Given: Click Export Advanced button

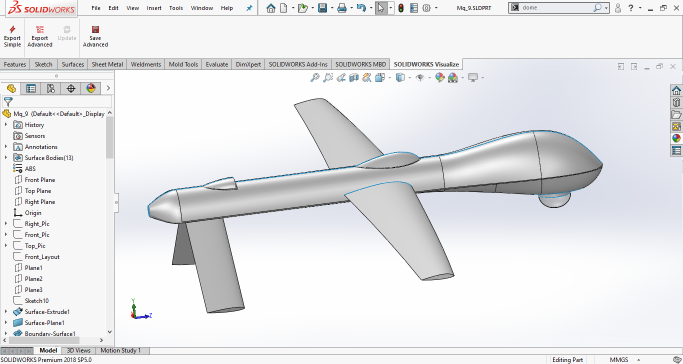Looking at the screenshot, I should 40,36.
